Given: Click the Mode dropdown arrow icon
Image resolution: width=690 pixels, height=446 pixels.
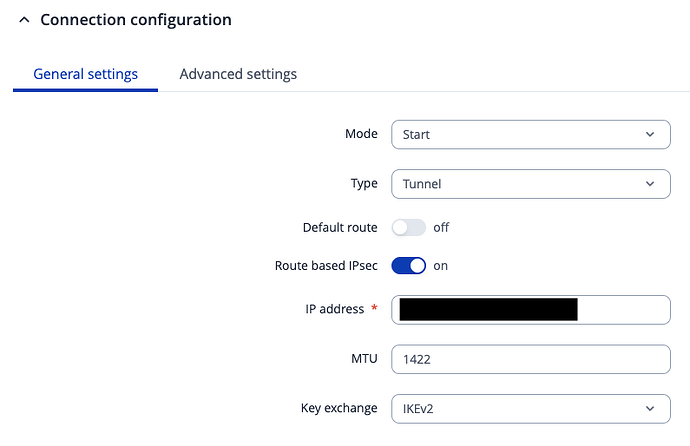Looking at the screenshot, I should (x=651, y=134).
